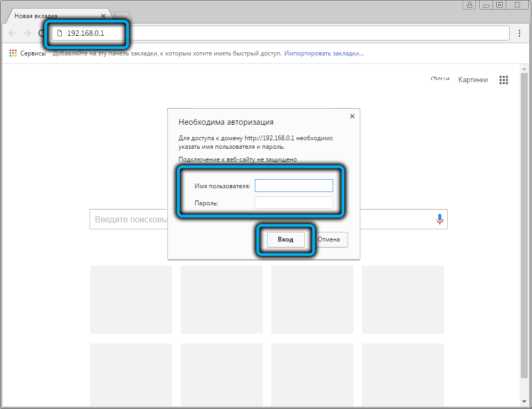
Task: Close the authorization dialog with X
Action: pos(352,116)
